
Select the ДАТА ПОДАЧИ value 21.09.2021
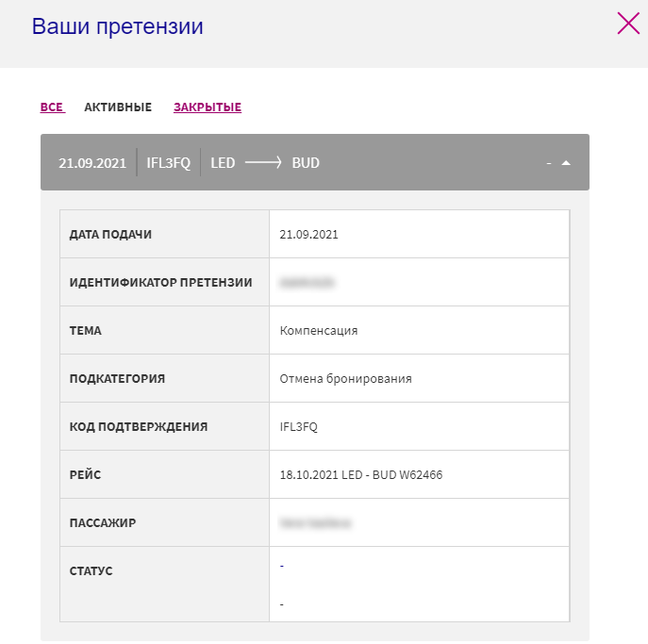[309, 235]
